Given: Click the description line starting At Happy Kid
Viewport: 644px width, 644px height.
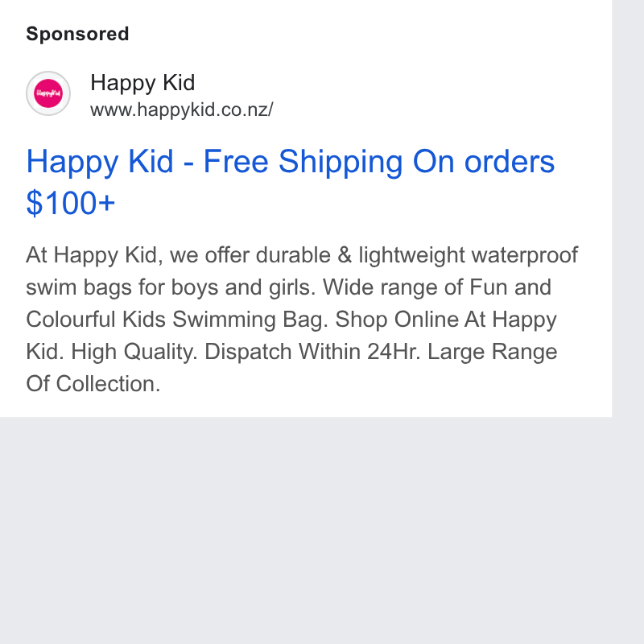Looking at the screenshot, I should pyautogui.click(x=302, y=255).
